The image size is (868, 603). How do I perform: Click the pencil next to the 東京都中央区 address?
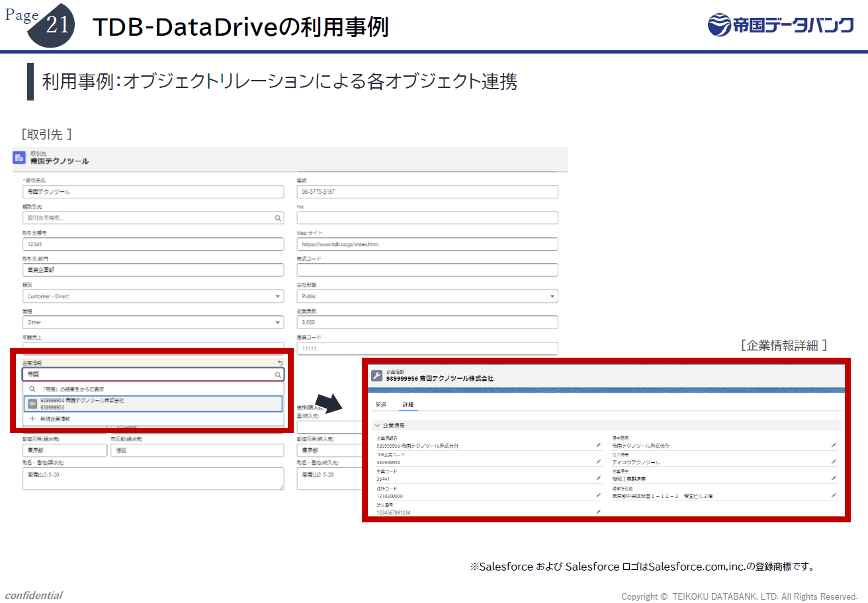tap(834, 495)
